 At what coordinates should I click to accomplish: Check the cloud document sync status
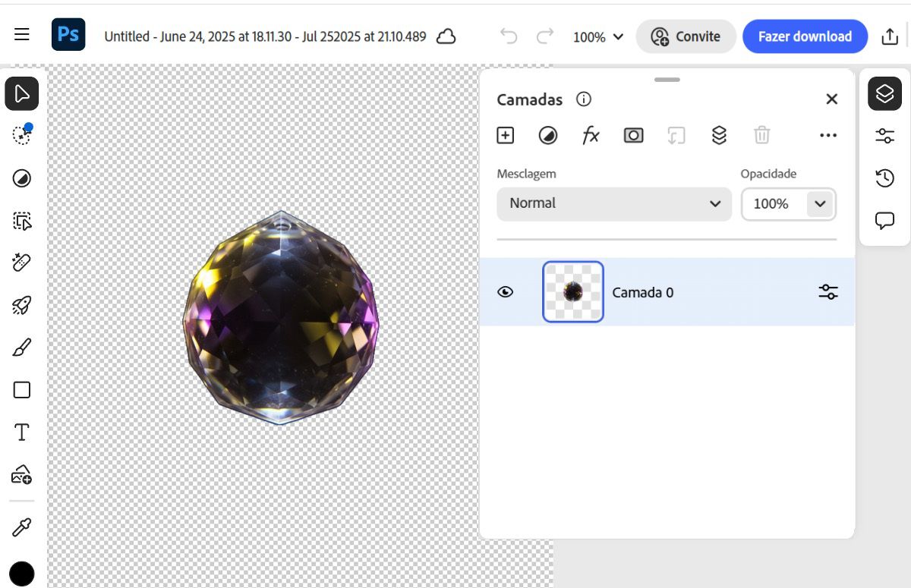[446, 36]
